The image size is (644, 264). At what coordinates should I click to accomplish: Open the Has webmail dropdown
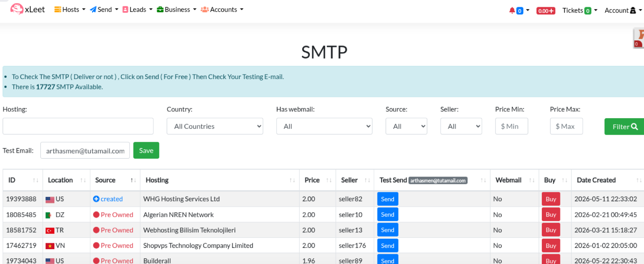[x=324, y=126]
